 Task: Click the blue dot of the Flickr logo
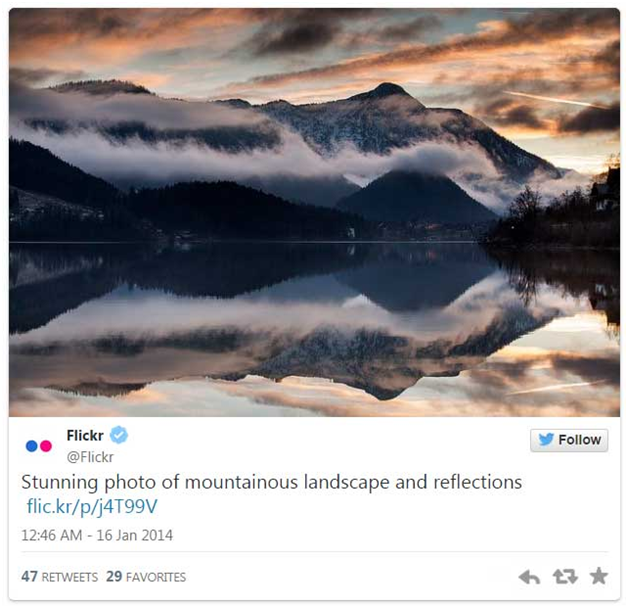(x=32, y=446)
